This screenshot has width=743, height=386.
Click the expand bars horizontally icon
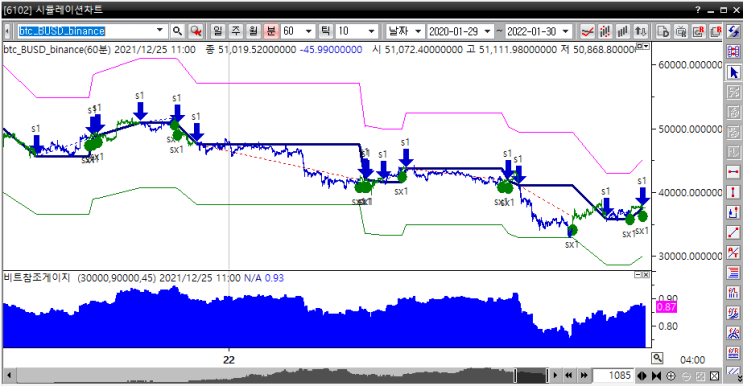[642, 376]
